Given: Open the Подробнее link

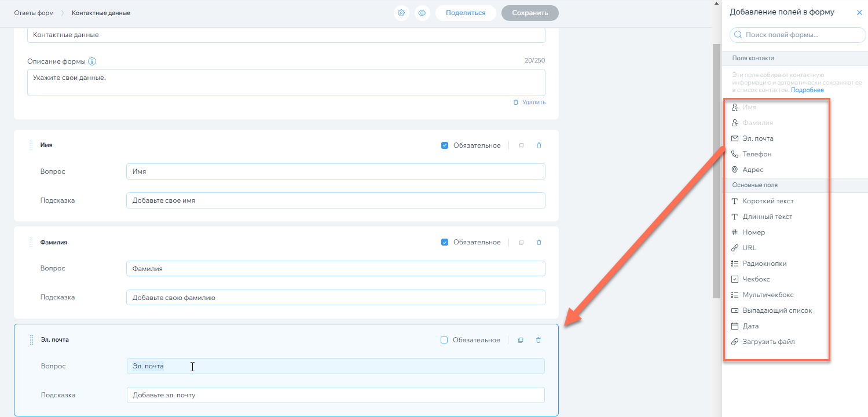Looking at the screenshot, I should [807, 90].
